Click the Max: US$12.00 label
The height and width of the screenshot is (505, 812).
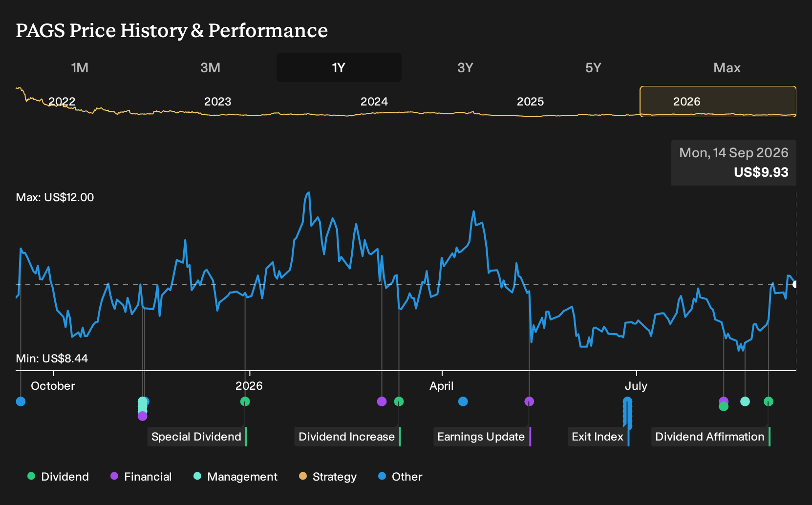[55, 197]
